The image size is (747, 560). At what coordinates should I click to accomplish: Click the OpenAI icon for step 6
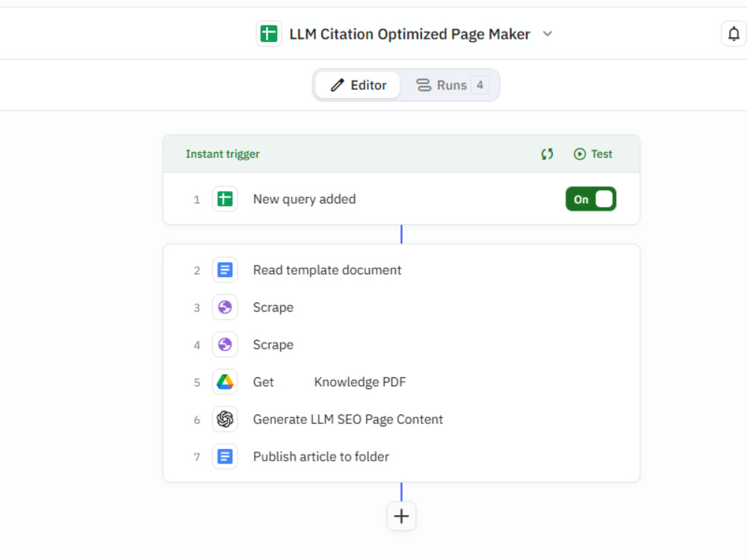click(x=225, y=419)
